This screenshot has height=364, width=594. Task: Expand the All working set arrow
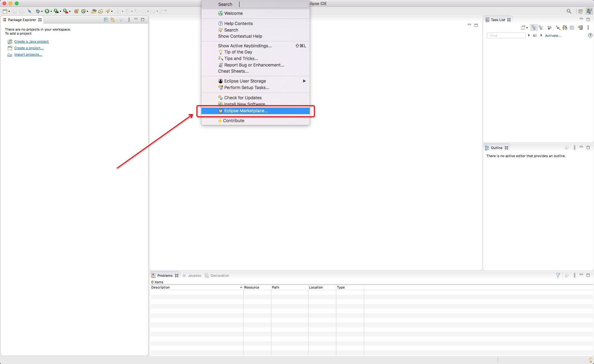coord(529,36)
